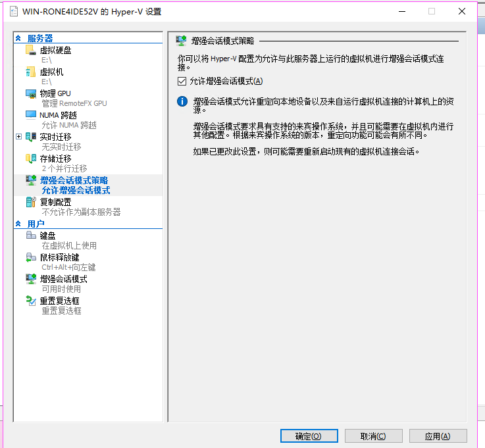The image size is (485, 448).
Task: Click the 取消(C) button
Action: 373,436
